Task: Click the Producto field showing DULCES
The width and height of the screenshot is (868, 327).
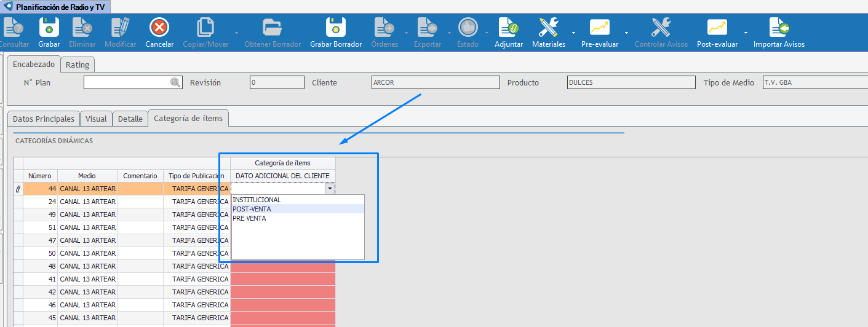Action: (631, 82)
